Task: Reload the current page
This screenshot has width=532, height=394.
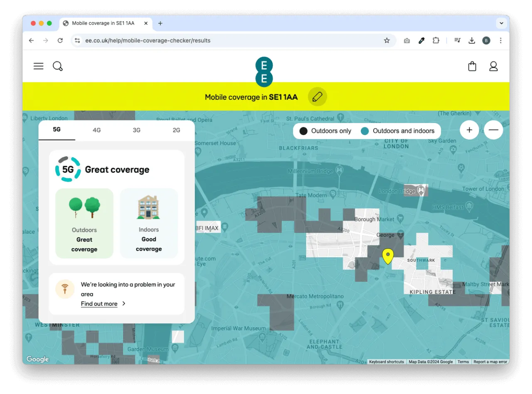Action: 60,40
